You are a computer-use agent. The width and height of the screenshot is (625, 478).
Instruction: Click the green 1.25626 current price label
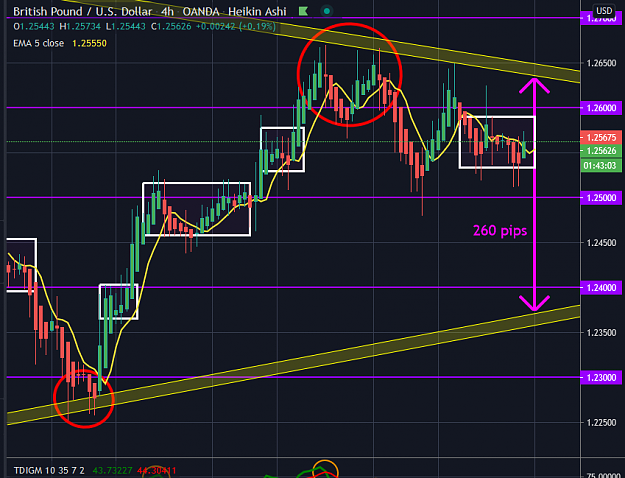tap(601, 151)
